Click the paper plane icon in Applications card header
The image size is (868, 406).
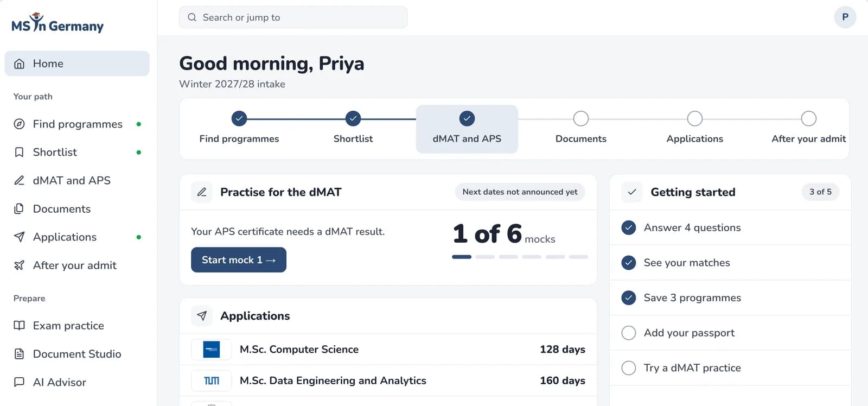[202, 316]
